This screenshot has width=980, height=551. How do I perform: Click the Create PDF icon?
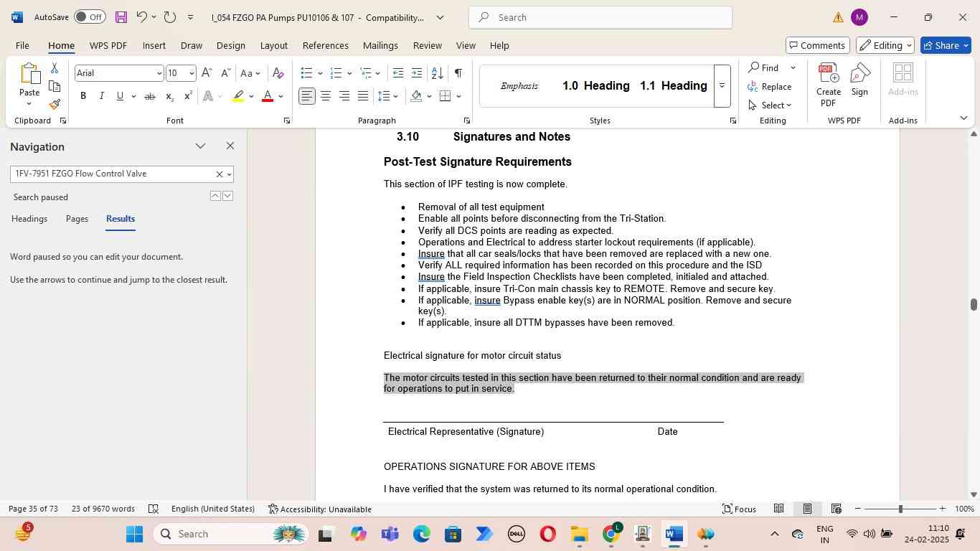point(829,85)
